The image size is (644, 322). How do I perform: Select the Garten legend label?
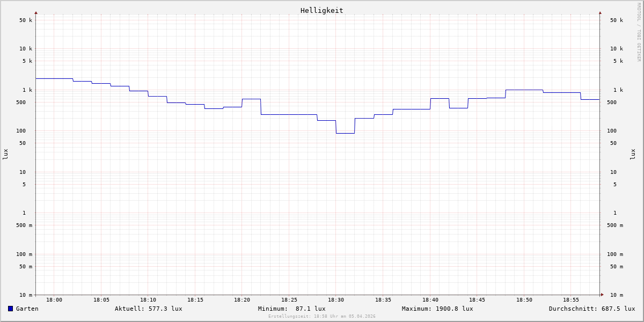tap(27, 309)
